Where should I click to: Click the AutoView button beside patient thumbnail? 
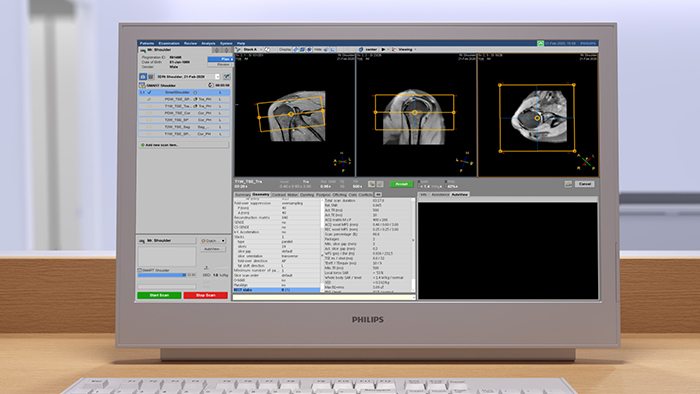(x=212, y=249)
